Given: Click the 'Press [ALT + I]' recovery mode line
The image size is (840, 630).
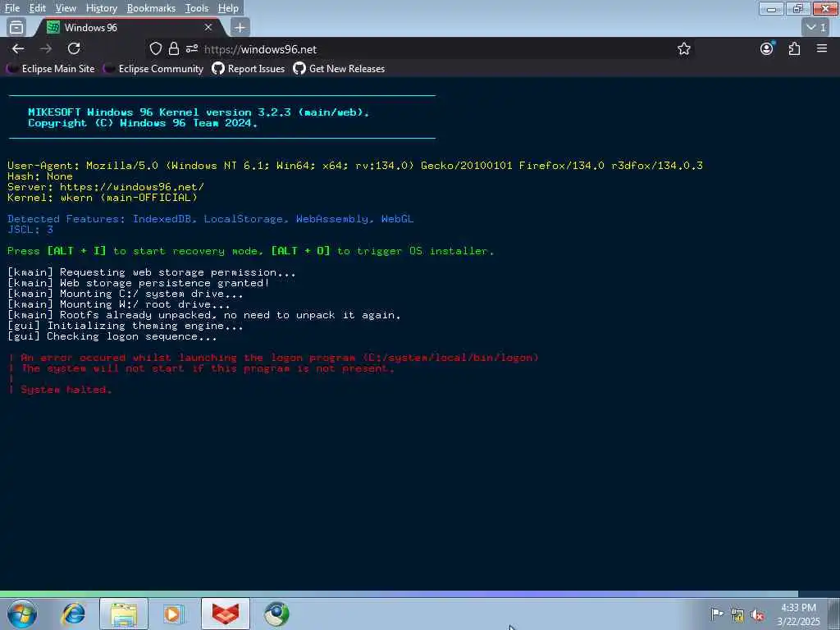Looking at the screenshot, I should (x=251, y=251).
